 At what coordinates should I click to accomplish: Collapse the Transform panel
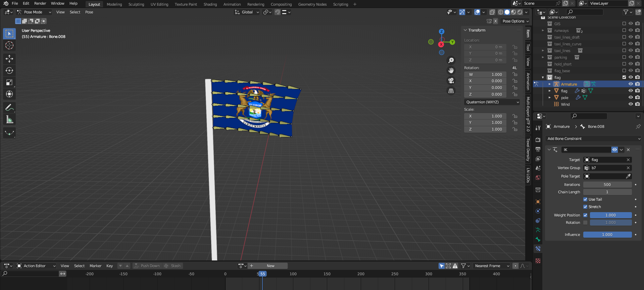point(465,30)
